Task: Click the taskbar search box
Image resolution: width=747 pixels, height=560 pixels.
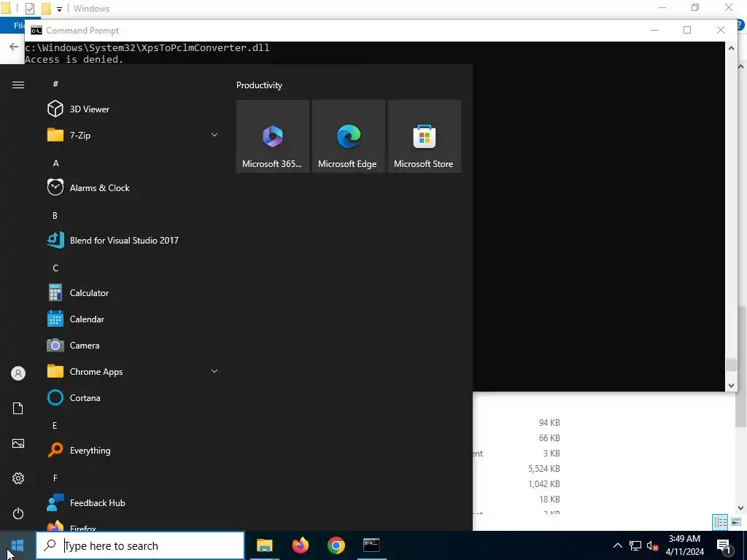Action: point(140,545)
